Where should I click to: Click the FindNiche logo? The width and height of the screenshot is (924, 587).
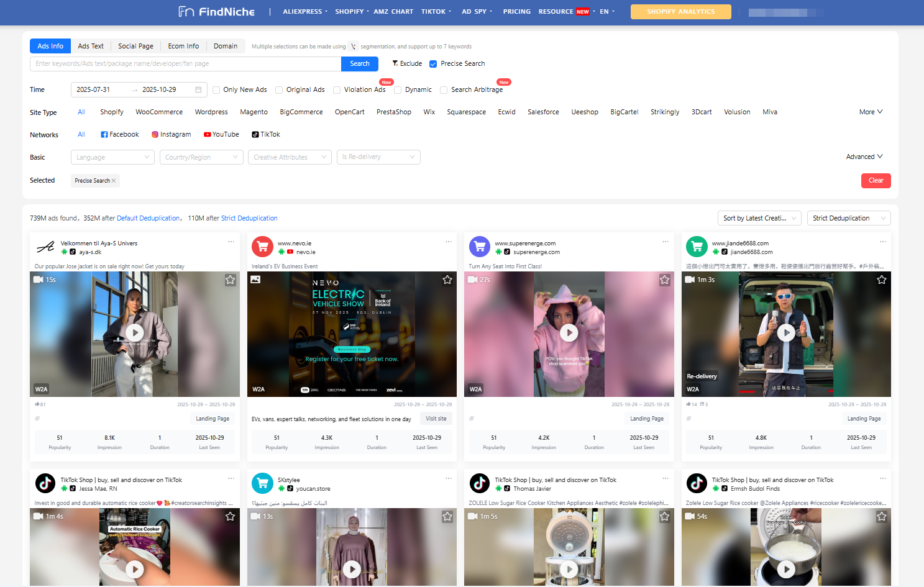pyautogui.click(x=216, y=11)
